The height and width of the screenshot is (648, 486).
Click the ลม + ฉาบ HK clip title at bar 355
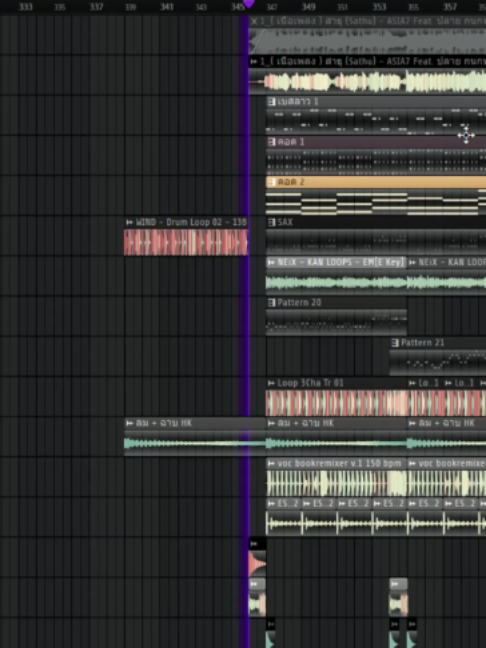446,423
